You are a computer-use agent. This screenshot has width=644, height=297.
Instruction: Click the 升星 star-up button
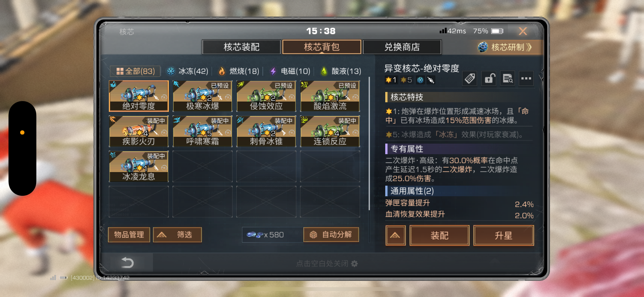pos(503,235)
